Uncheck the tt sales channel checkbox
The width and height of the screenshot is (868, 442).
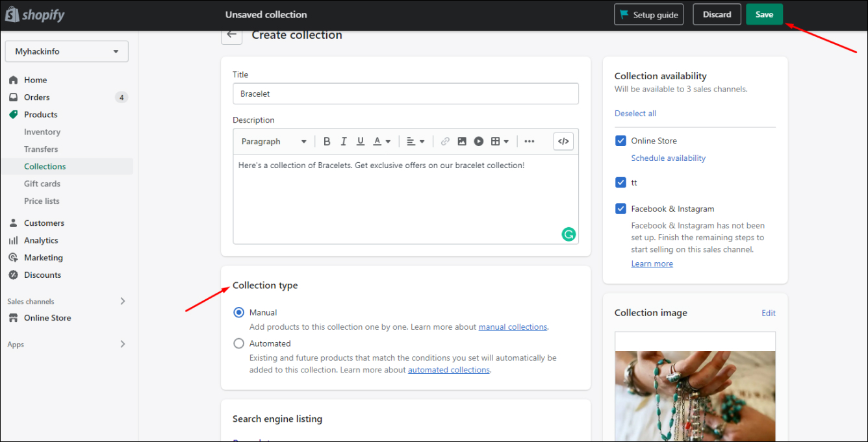[620, 182]
